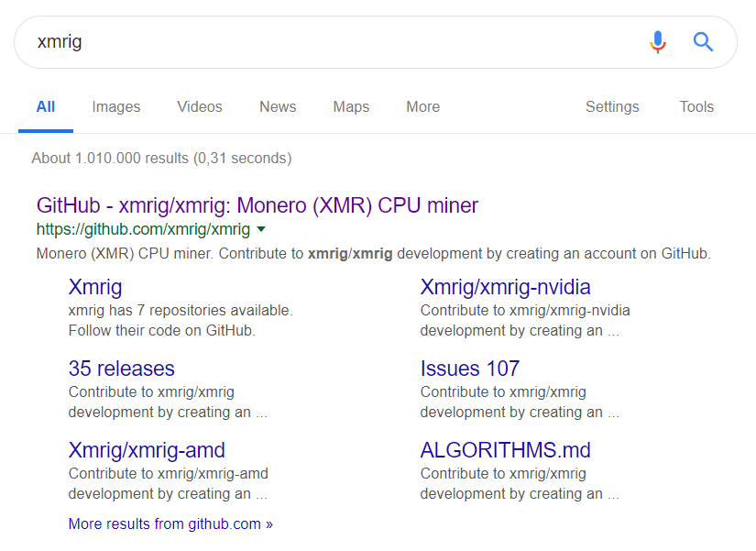Click the description 'Contribute to xmrig/xmrig-amd'

pos(169,474)
